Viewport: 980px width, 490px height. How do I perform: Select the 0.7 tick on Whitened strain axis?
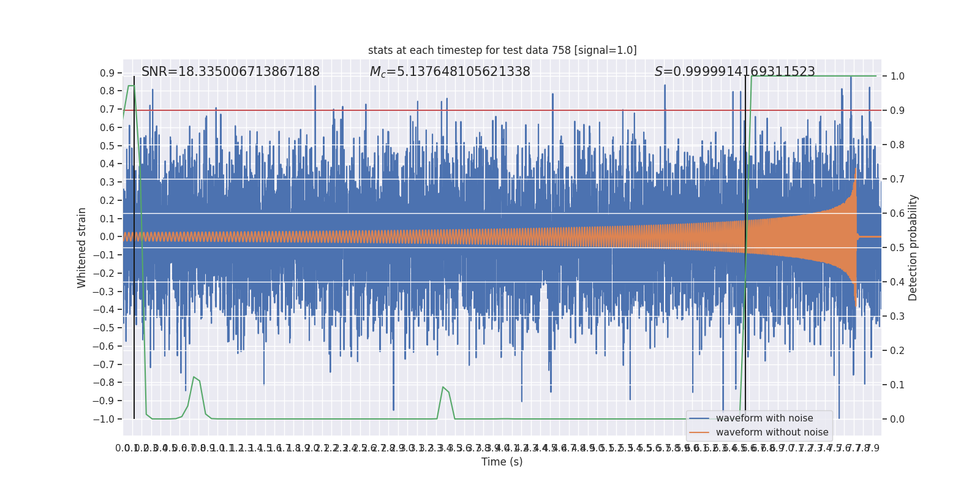tap(107, 109)
